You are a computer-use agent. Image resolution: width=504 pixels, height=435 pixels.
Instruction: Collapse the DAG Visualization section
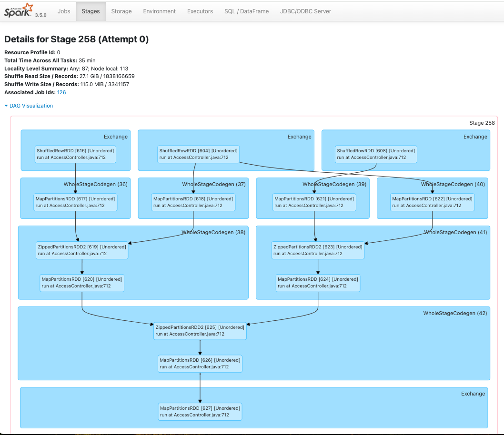click(30, 106)
